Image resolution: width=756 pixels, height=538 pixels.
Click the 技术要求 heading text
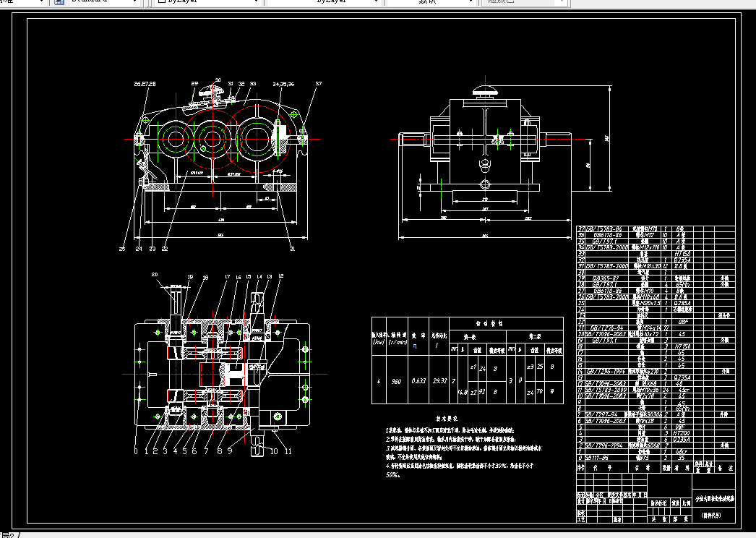pos(447,419)
